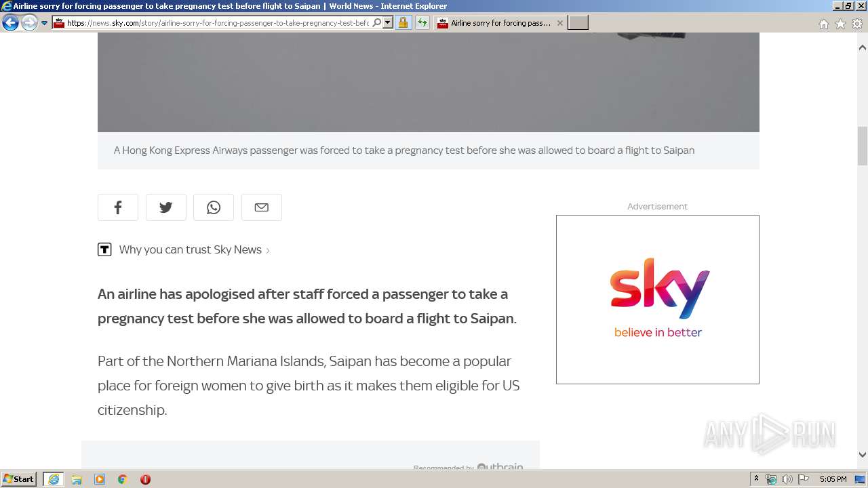Expand the address bar autocomplete dropdown
The image size is (868, 488).
[388, 23]
